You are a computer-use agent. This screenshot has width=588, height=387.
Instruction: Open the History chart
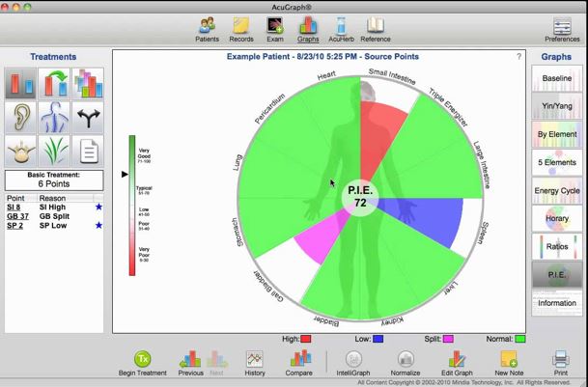[x=255, y=364]
